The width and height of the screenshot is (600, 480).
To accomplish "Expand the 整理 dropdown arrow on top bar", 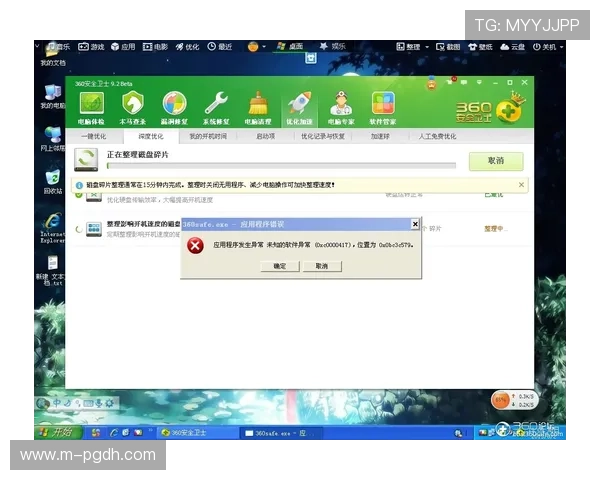I will pyautogui.click(x=427, y=47).
